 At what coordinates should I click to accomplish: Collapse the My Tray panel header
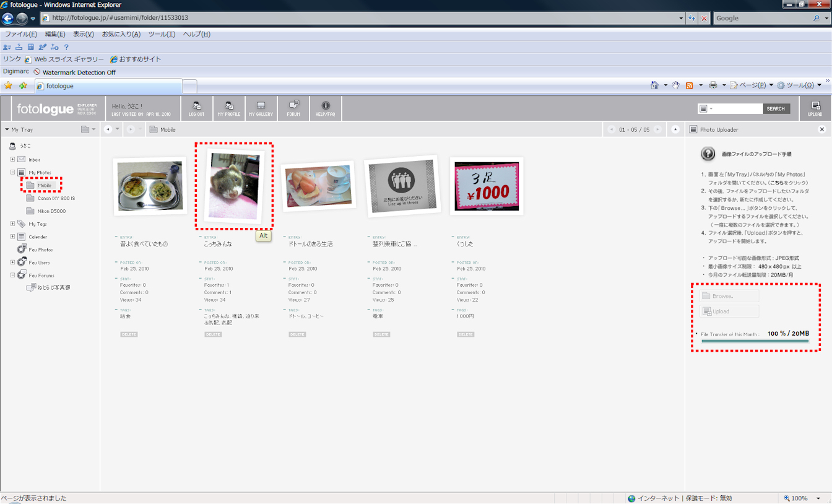pos(7,129)
